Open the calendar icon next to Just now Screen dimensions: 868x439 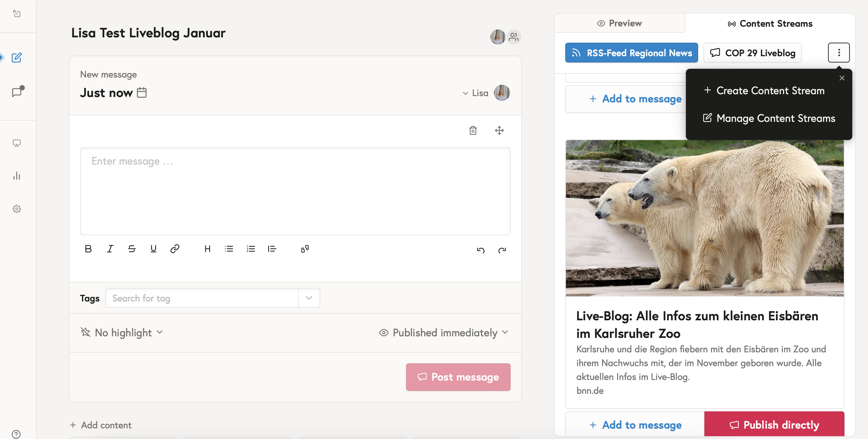[142, 92]
